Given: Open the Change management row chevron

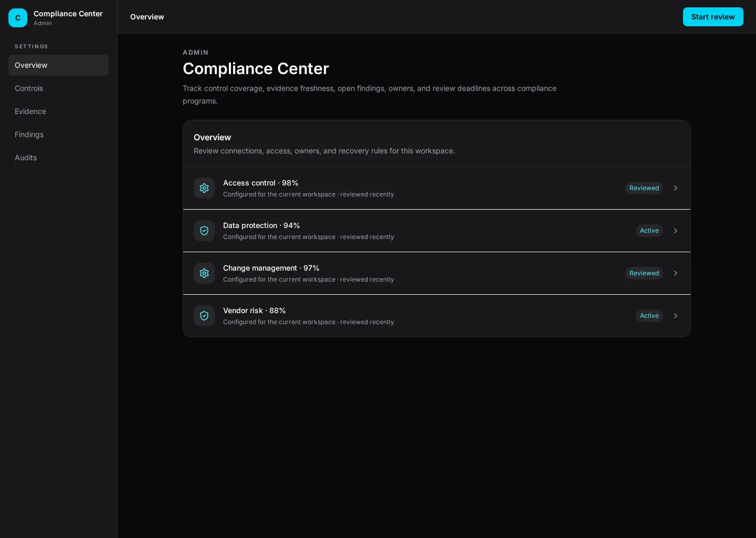Looking at the screenshot, I should point(676,273).
